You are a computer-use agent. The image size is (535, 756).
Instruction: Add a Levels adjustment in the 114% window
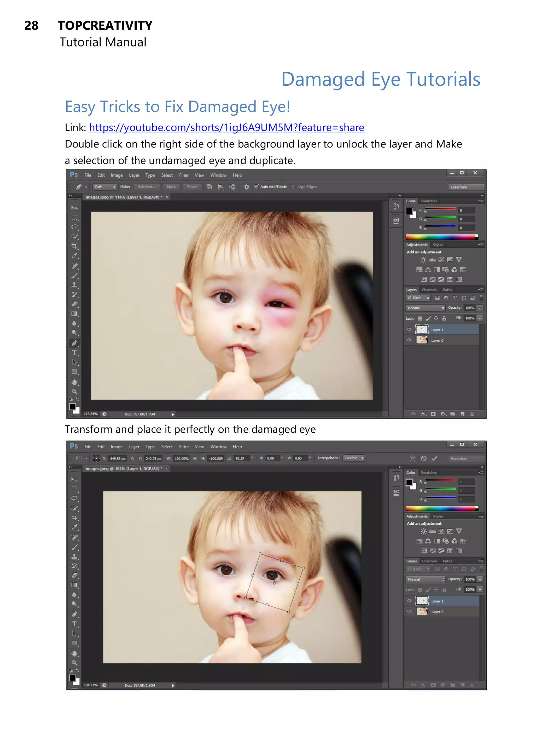coord(432,260)
